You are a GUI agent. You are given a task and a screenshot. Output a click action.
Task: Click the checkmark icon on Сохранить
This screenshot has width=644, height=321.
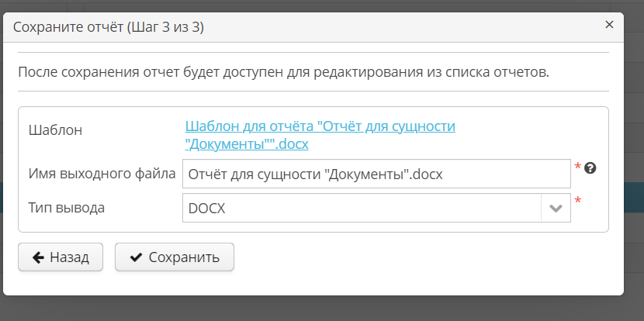coord(136,257)
